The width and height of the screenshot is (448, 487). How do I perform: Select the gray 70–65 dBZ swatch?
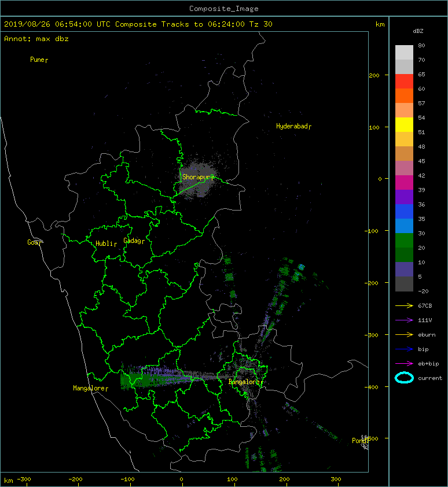404,67
